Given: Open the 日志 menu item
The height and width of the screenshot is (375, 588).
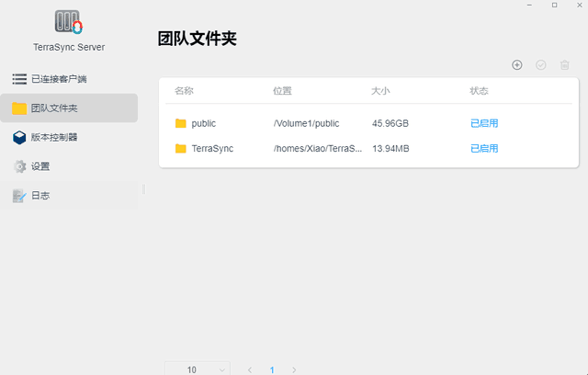Looking at the screenshot, I should coord(69,196).
